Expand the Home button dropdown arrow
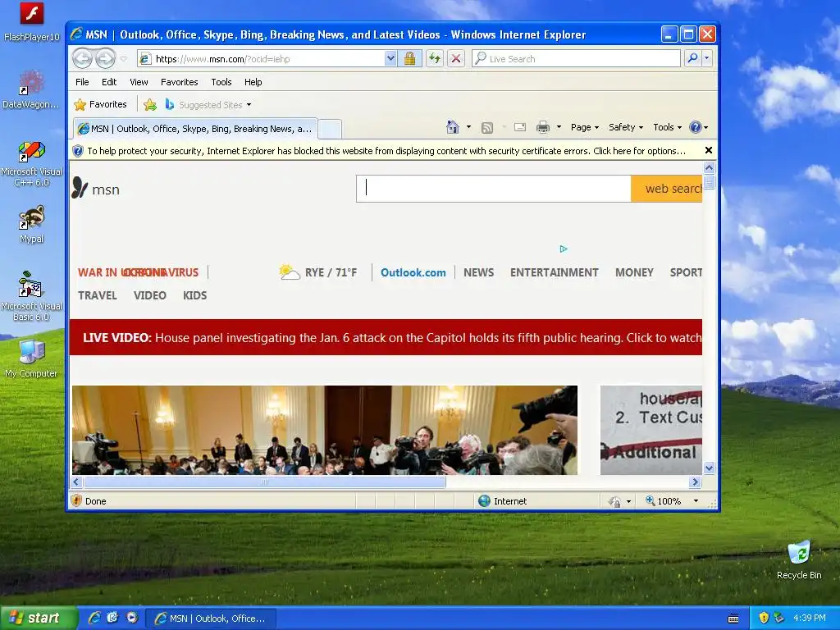The width and height of the screenshot is (840, 630). (468, 127)
